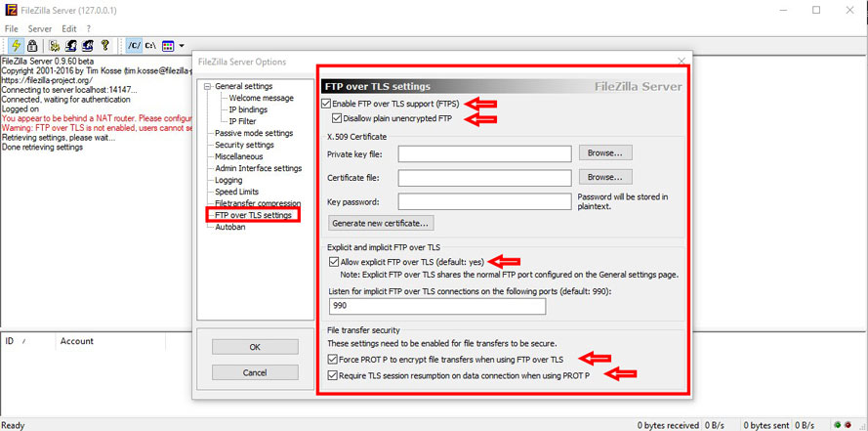Viewport: 868px width, 431px height.
Task: Click the implicit TLS ports field showing 990
Action: pyautogui.click(x=437, y=306)
